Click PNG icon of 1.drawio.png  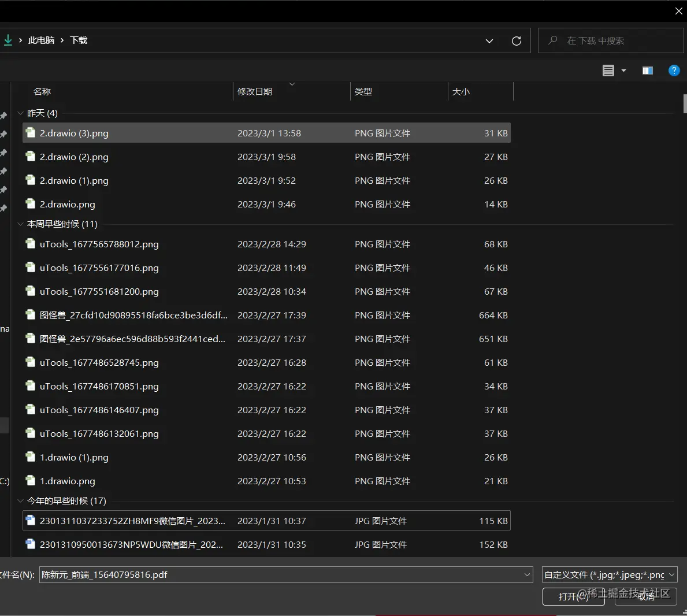[30, 480]
